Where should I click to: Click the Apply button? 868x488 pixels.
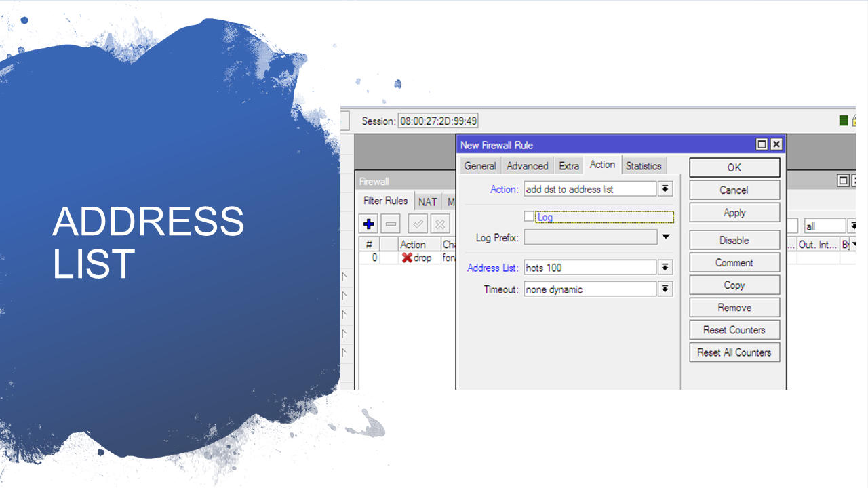click(x=734, y=213)
